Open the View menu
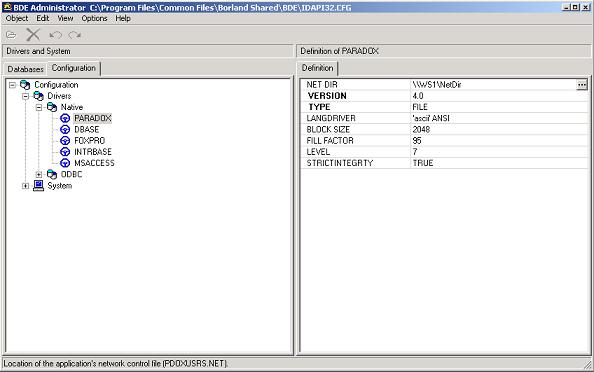The width and height of the screenshot is (594, 372). [x=65, y=18]
